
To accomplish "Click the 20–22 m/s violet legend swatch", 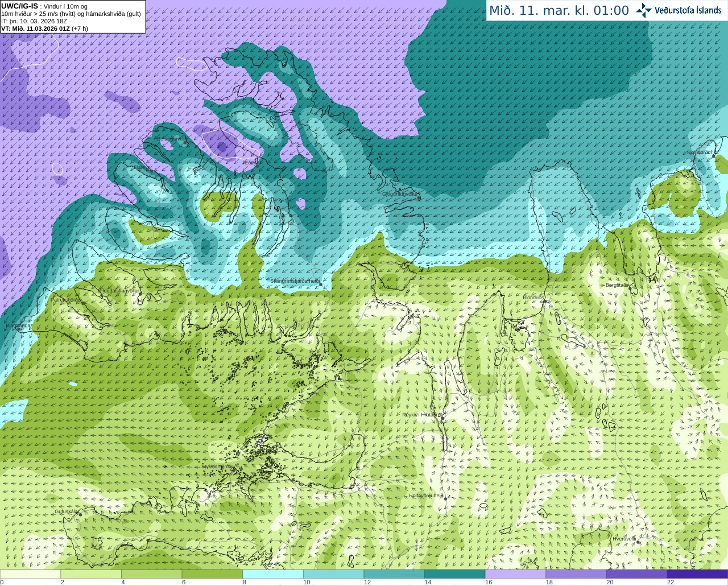I will (x=637, y=574).
